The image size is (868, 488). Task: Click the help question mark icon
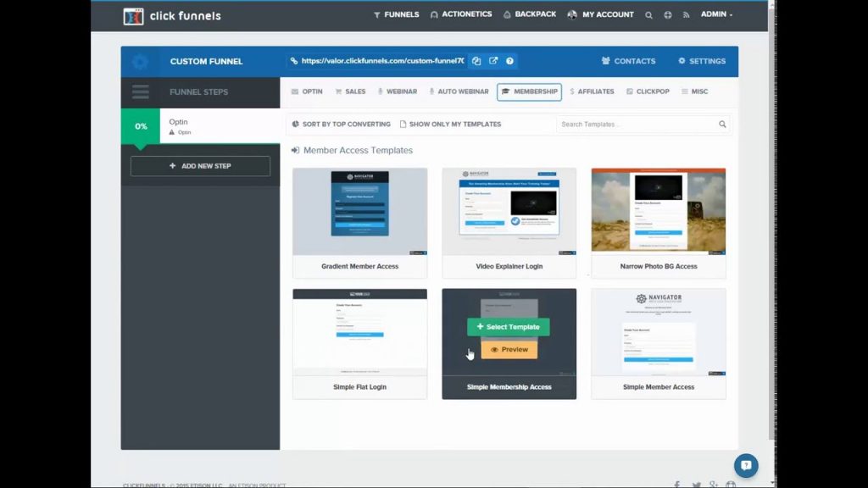pos(509,61)
